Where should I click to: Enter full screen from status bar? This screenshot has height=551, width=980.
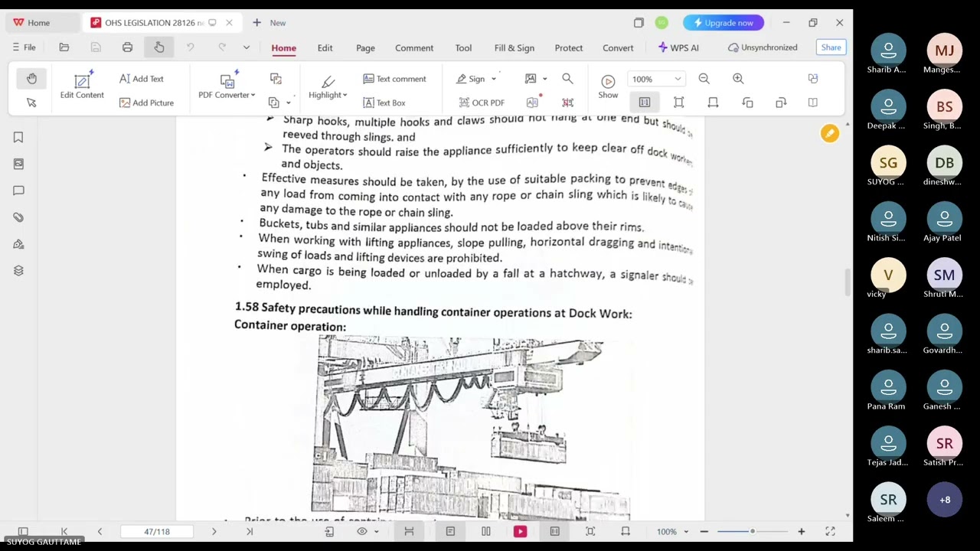click(830, 531)
